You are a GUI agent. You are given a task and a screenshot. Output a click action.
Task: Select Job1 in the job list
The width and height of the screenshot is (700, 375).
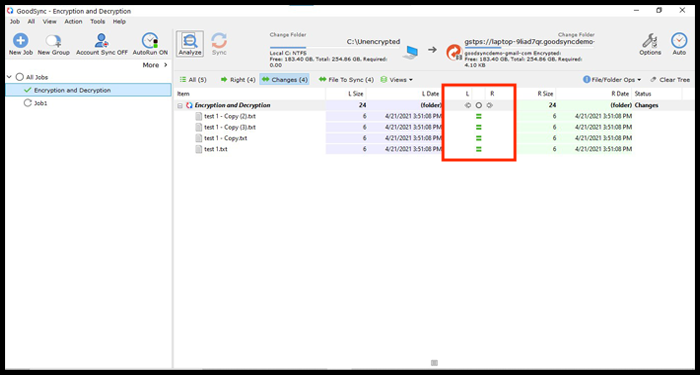point(41,103)
